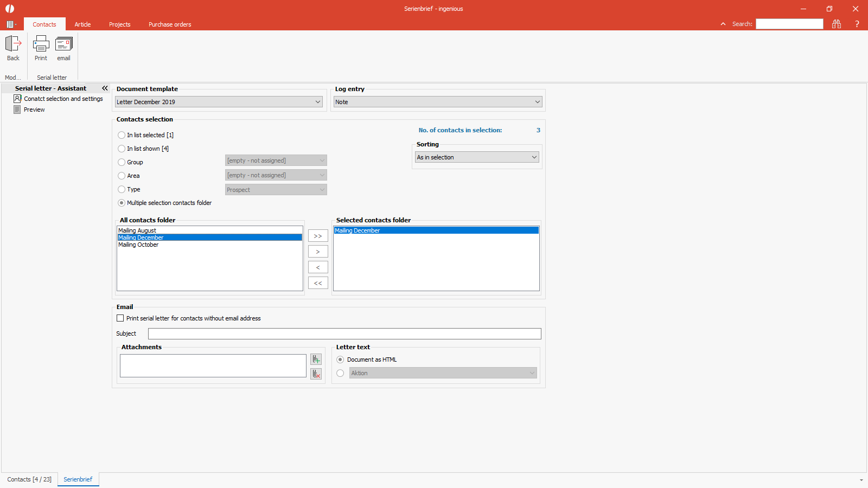Click the add attachment paperclip icon

point(316,359)
